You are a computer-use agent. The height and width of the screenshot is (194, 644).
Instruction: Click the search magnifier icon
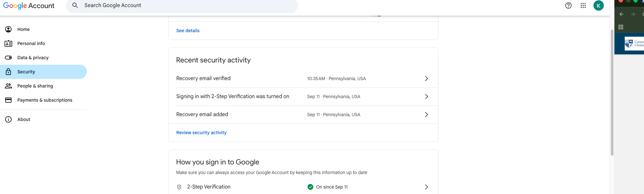pyautogui.click(x=75, y=5)
